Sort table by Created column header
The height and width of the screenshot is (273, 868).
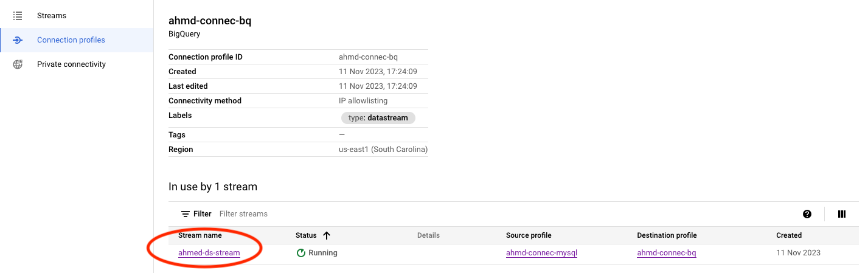coord(788,235)
